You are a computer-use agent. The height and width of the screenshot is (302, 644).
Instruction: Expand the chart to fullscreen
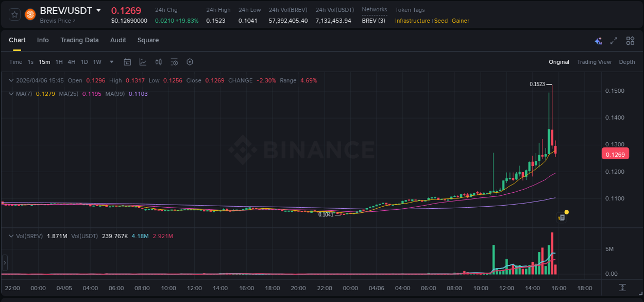click(614, 41)
